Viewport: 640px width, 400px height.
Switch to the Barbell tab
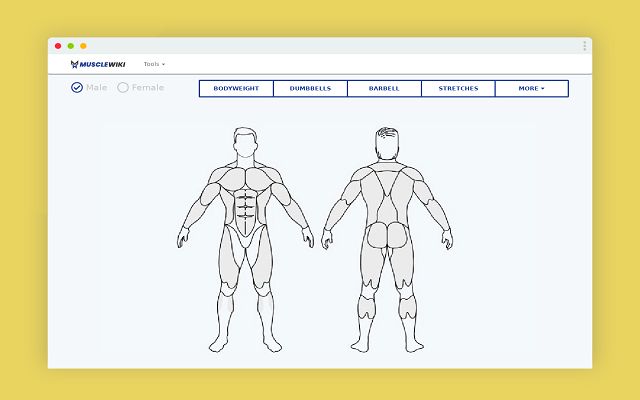[384, 89]
